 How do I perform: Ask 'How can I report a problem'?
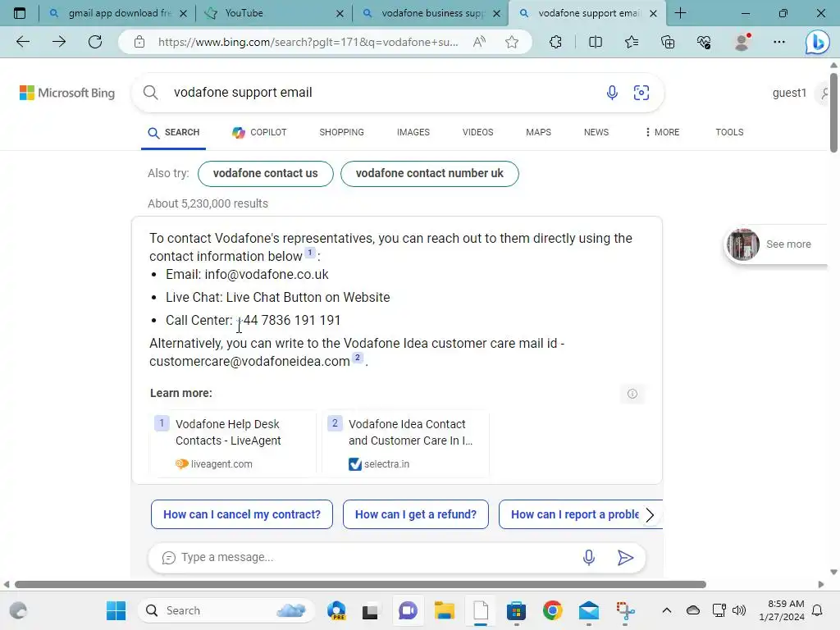575,514
